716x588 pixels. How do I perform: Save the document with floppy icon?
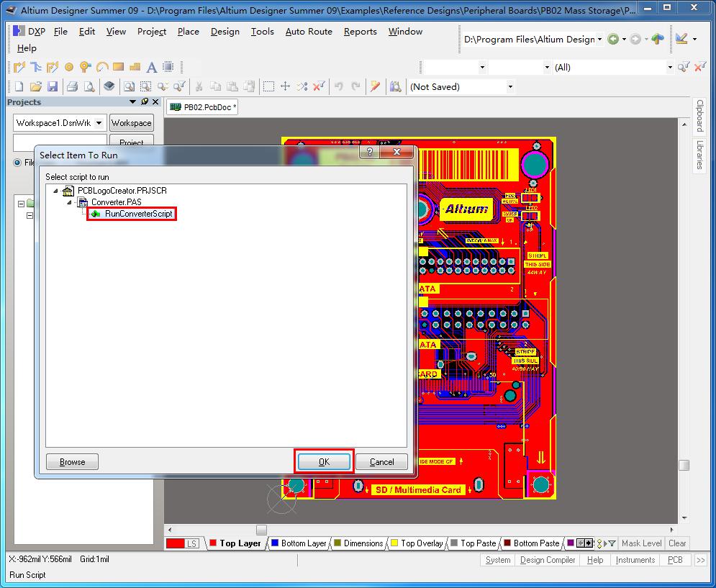(x=53, y=86)
